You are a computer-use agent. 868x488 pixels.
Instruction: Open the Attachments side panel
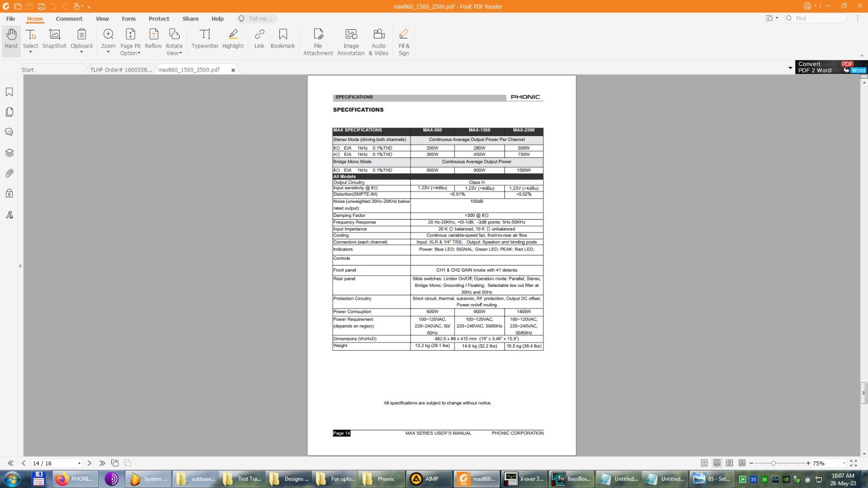(x=9, y=173)
